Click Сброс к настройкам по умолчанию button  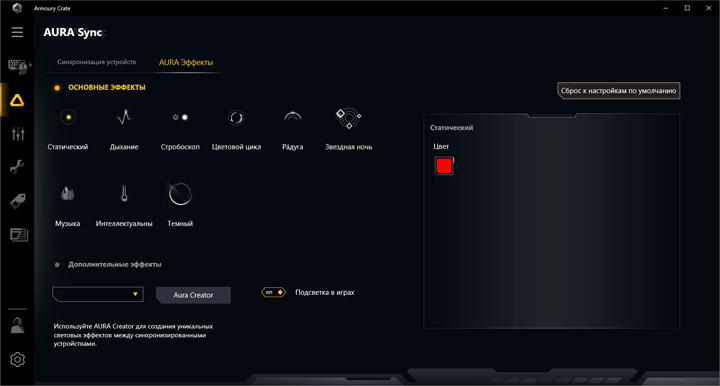click(619, 91)
